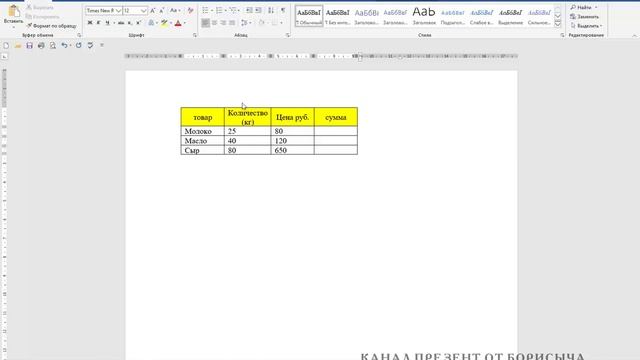Center align text in paragraph group
Screen dimensions: 640x360
(214, 23)
